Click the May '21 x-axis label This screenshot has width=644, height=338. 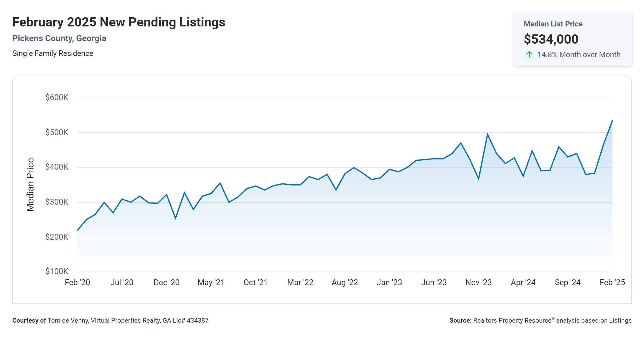pyautogui.click(x=211, y=282)
